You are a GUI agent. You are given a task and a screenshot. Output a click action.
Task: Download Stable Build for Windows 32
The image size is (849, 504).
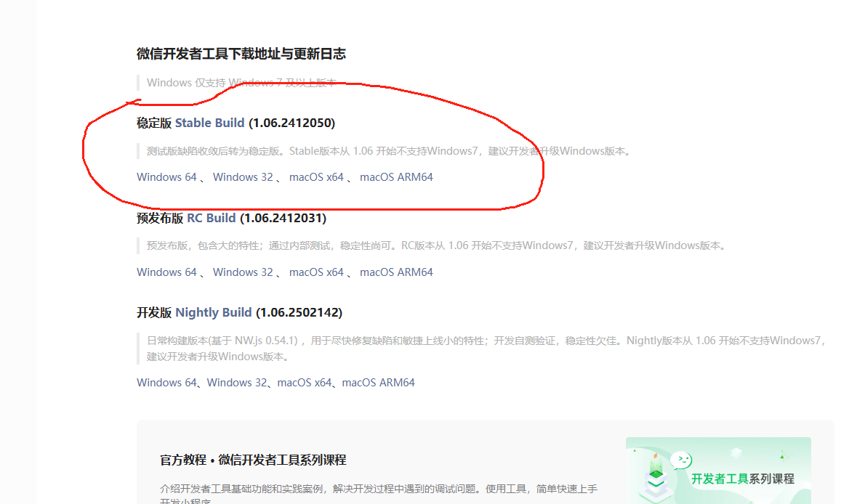tap(243, 176)
